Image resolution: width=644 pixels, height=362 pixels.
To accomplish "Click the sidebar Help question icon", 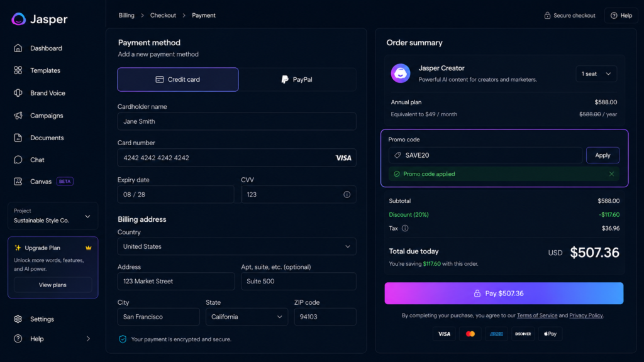I will tap(18, 339).
